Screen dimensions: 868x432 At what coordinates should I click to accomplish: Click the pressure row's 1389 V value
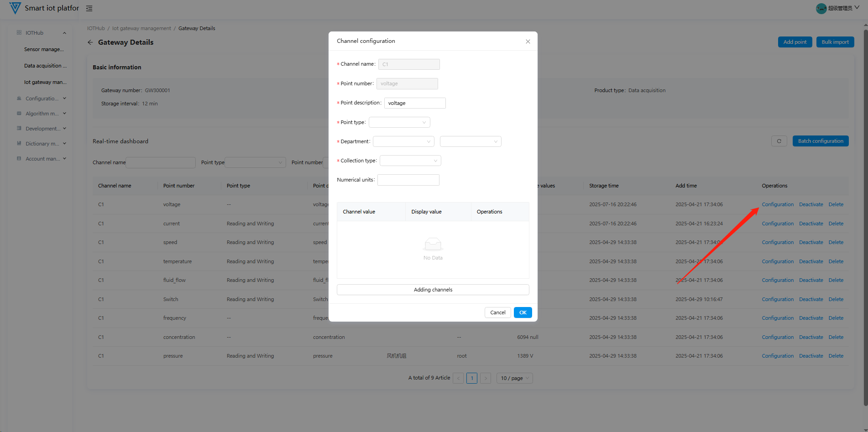tap(525, 356)
